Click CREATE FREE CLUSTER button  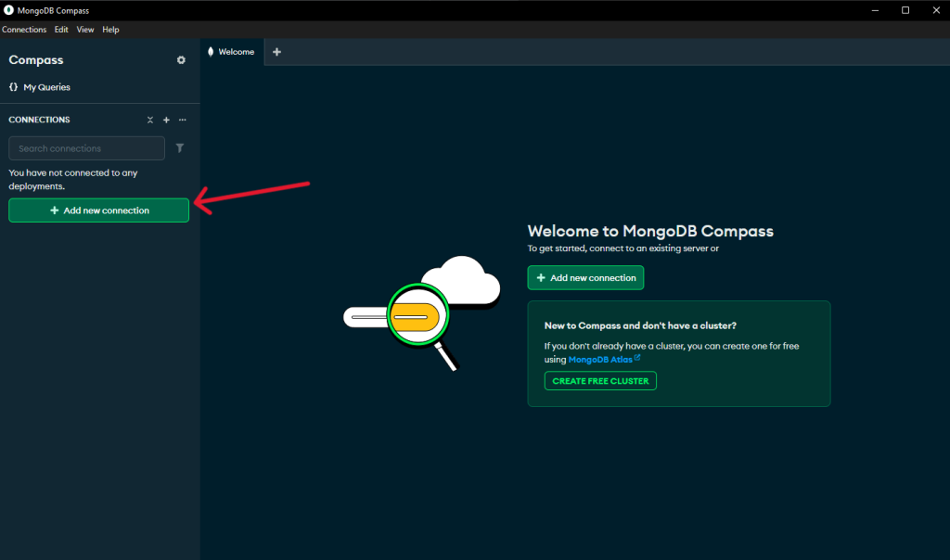click(600, 381)
